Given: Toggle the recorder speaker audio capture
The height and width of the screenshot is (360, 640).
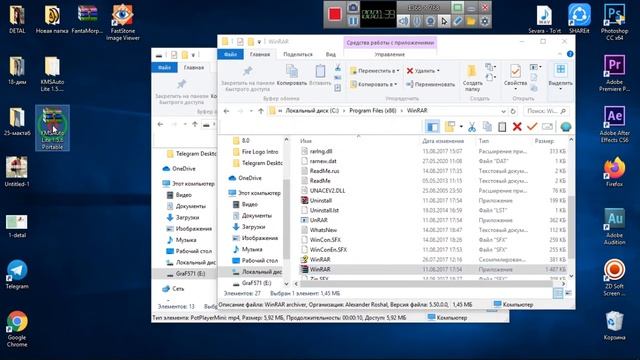Looking at the screenshot, I should 403,21.
